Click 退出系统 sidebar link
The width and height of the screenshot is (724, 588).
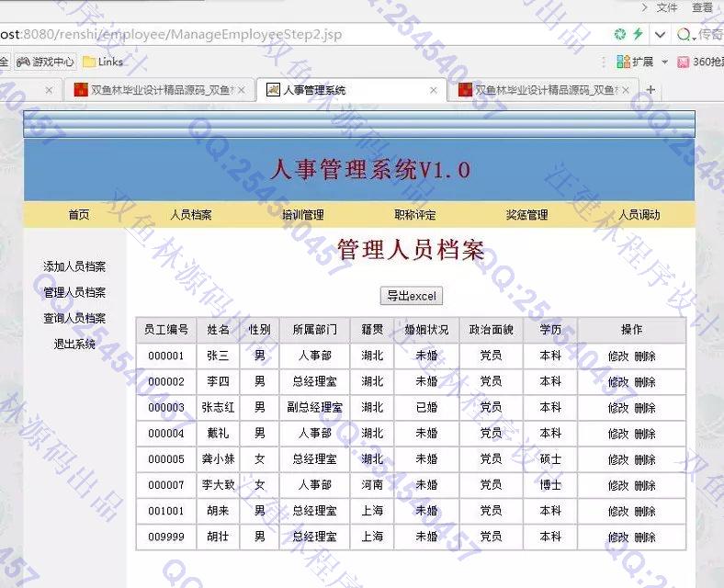pyautogui.click(x=74, y=344)
